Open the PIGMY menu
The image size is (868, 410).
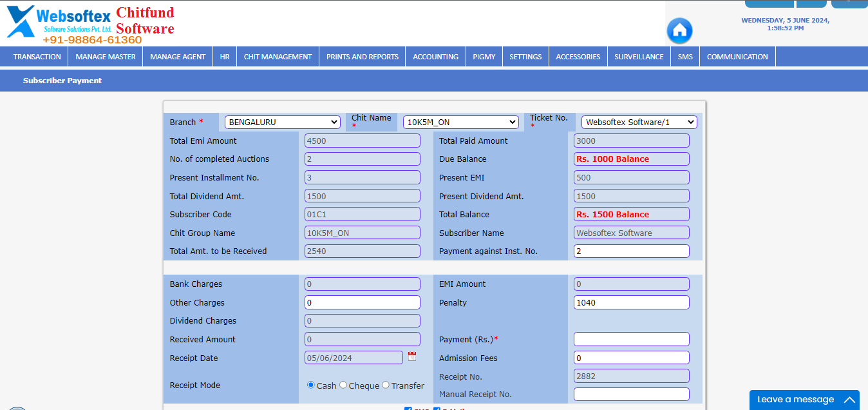(484, 56)
